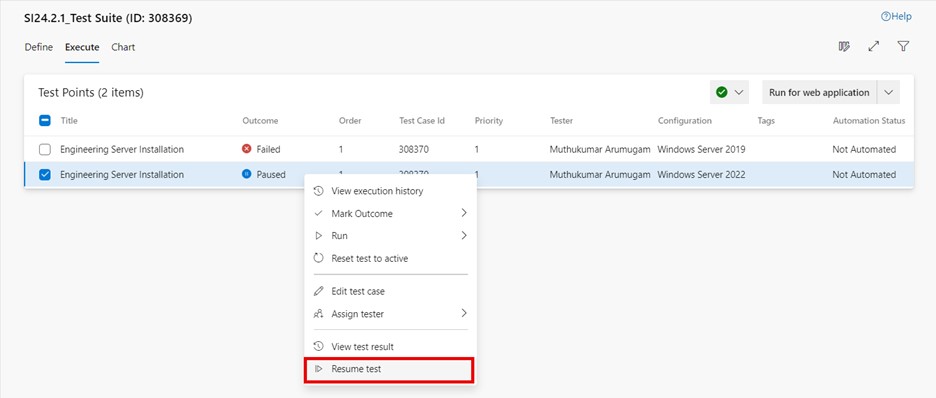Click Windows Server 2019 configuration cell
This screenshot has height=398, width=936.
(x=701, y=150)
